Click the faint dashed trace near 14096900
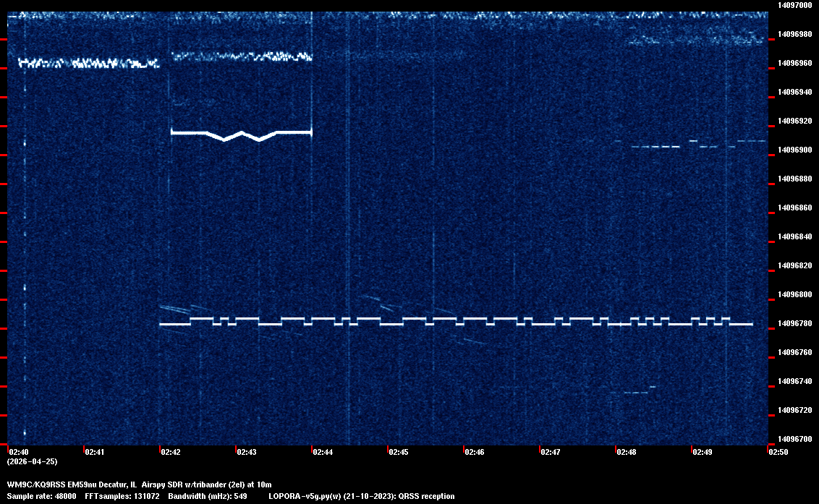The image size is (819, 504). pos(655,147)
